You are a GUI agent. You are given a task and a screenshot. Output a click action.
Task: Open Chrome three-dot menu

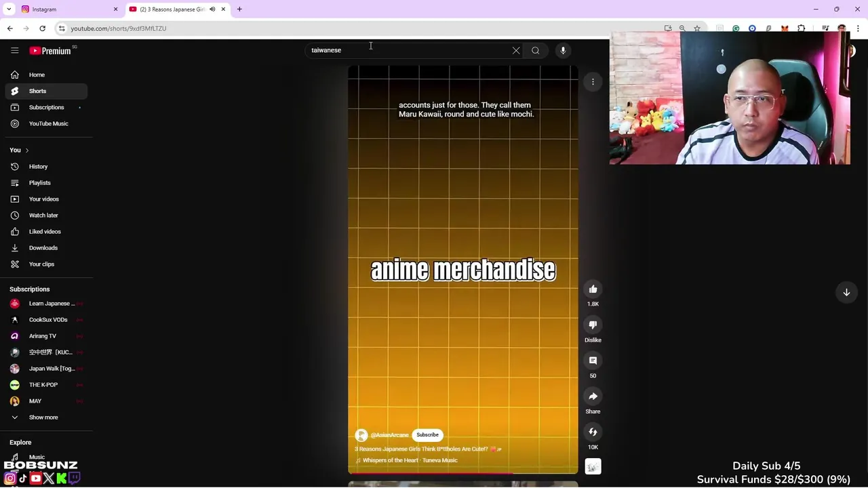(x=858, y=28)
